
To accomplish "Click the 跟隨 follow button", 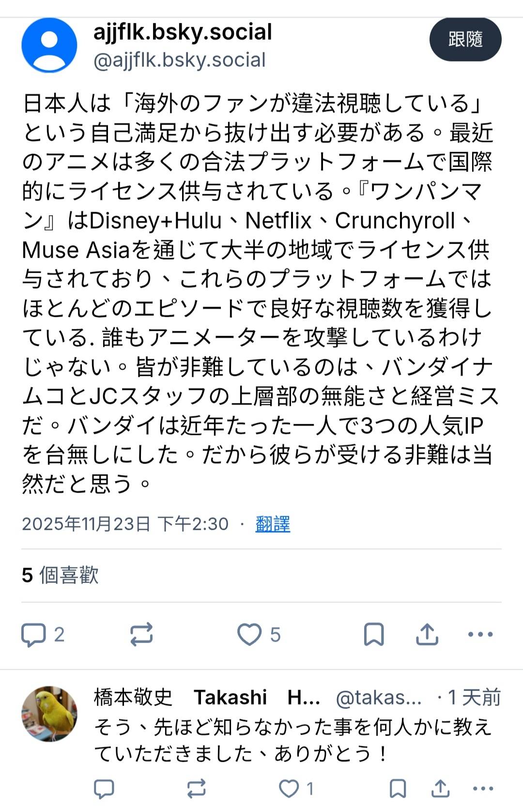I will click(x=465, y=40).
